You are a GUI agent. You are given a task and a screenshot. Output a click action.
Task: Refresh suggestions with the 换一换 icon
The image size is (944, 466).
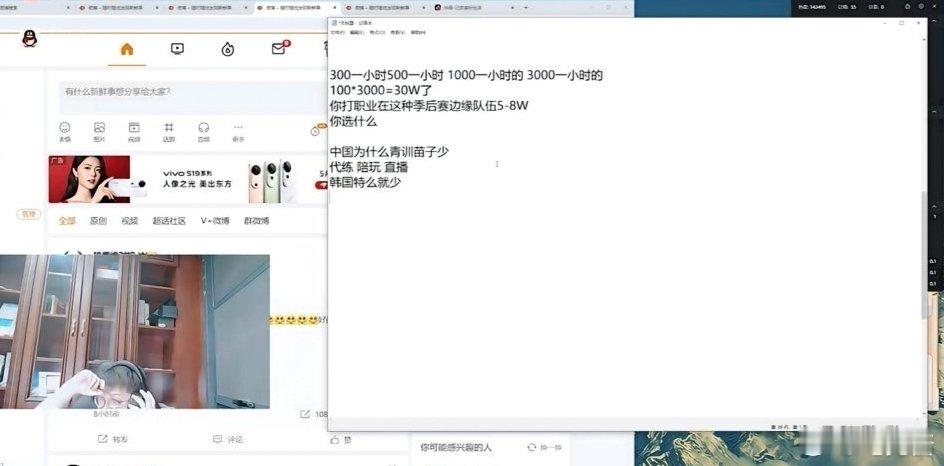coord(532,447)
